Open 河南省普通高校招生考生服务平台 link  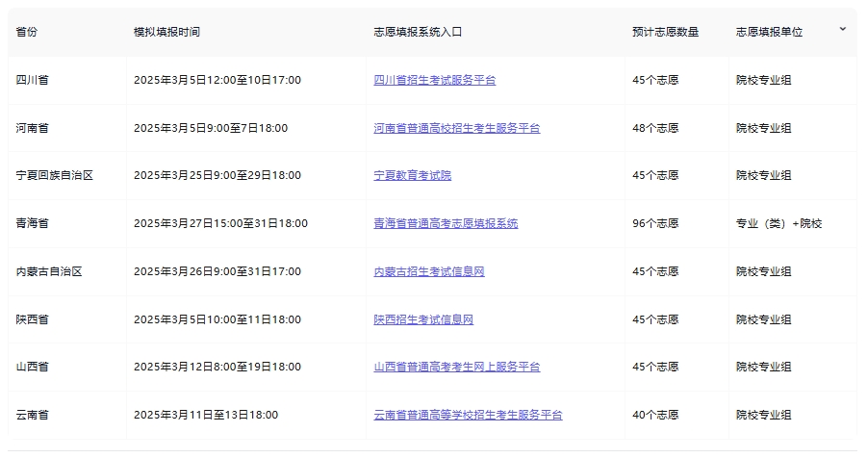click(457, 128)
